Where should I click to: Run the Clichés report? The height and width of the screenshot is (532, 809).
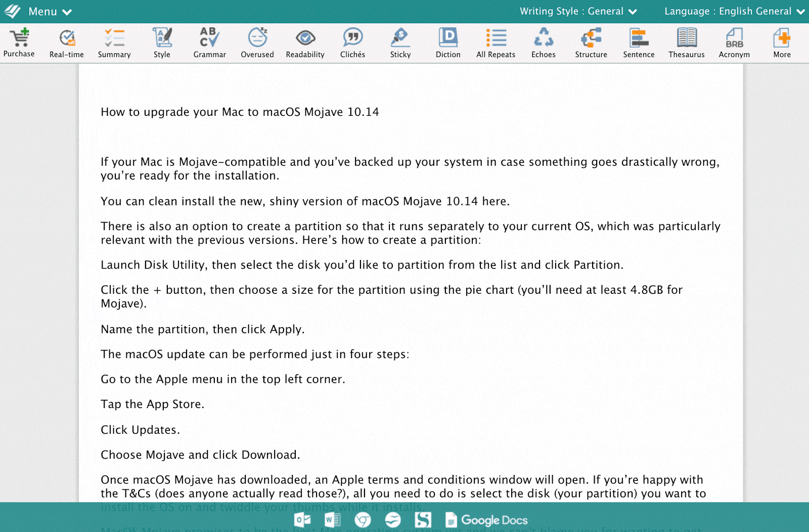pyautogui.click(x=352, y=43)
